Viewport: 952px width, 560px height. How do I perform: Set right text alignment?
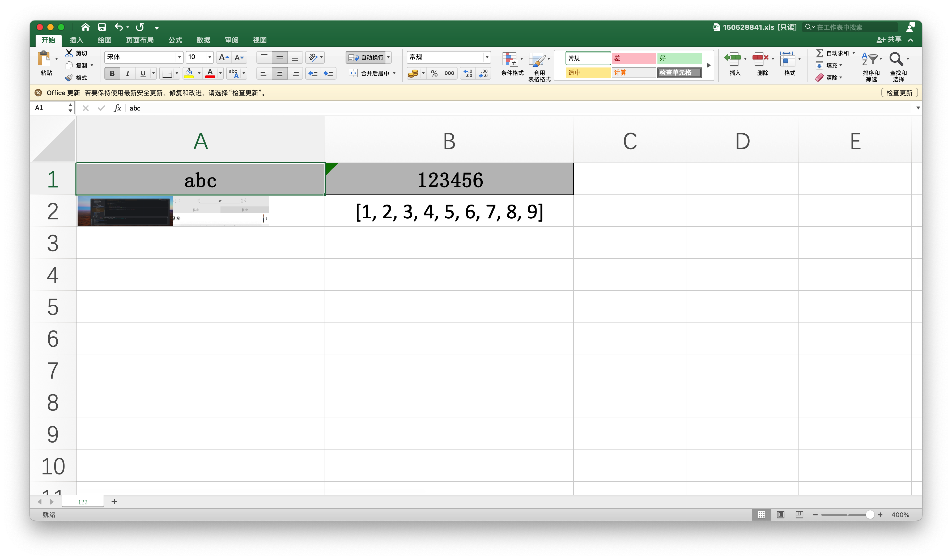click(x=295, y=73)
